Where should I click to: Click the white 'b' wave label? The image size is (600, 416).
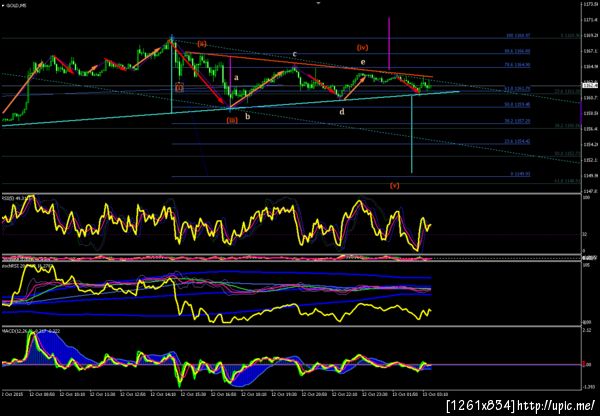pyautogui.click(x=248, y=117)
